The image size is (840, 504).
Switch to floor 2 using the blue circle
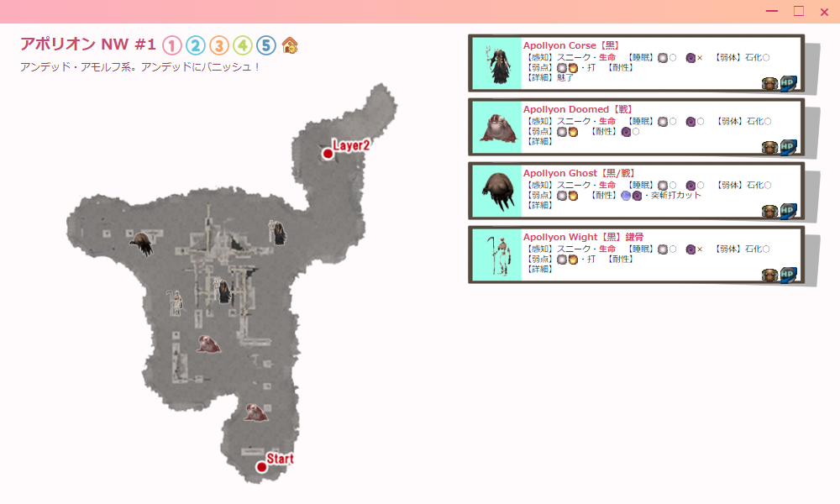195,45
